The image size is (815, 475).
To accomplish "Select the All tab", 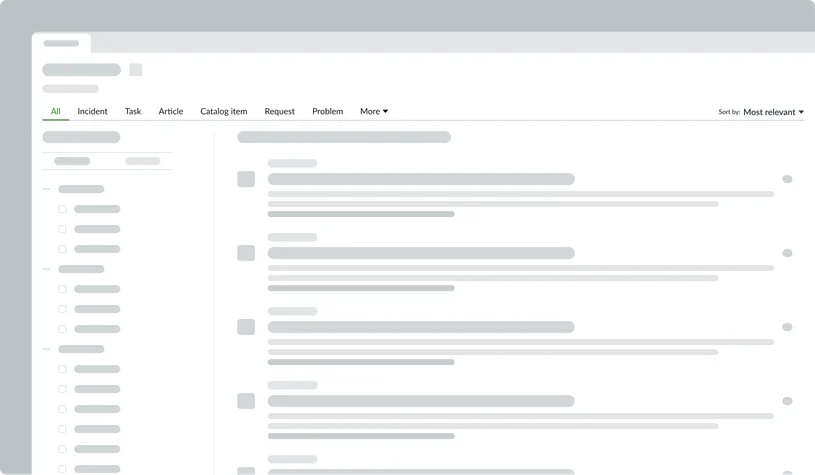I will (x=56, y=111).
